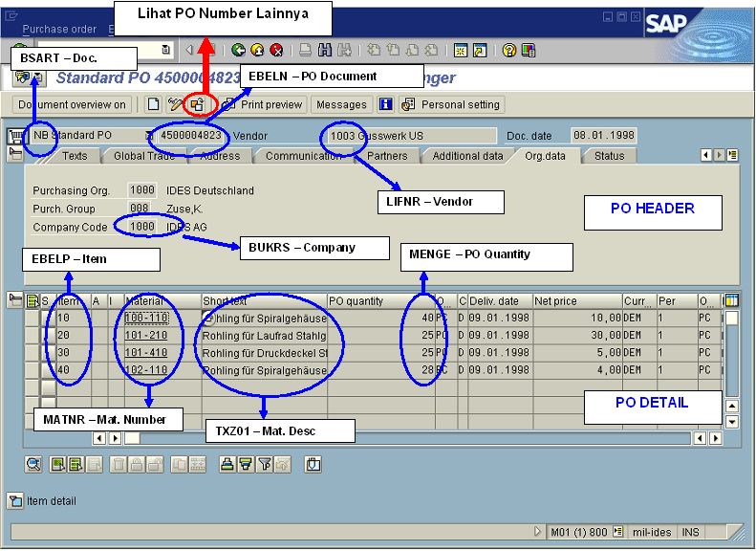
Task: Click the item details magnifier icon below table
Action: pyautogui.click(x=33, y=464)
